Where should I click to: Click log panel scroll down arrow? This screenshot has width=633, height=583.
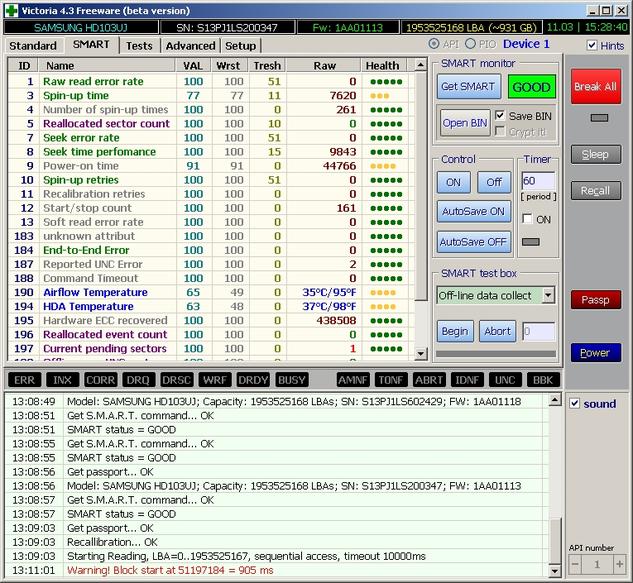(555, 571)
